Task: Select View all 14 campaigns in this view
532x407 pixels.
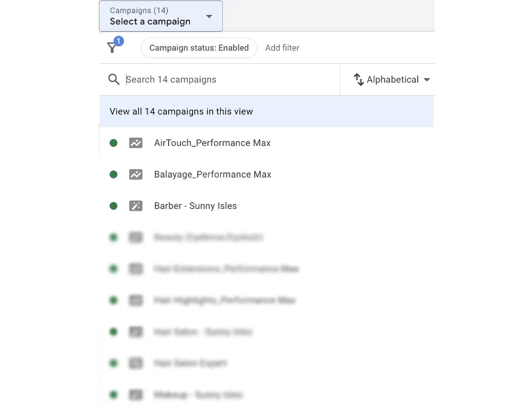Action: tap(181, 112)
